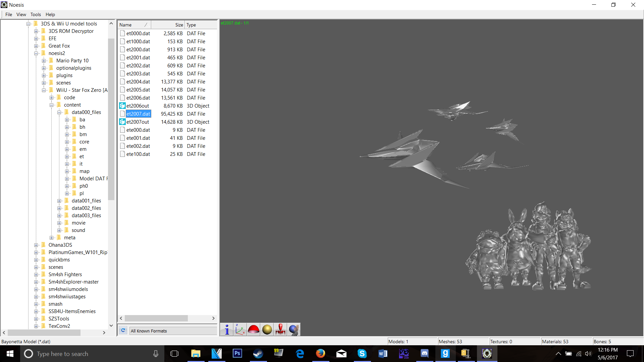Image resolution: width=644 pixels, height=362 pixels.
Task: Open Steam from the taskbar
Action: 258,354
